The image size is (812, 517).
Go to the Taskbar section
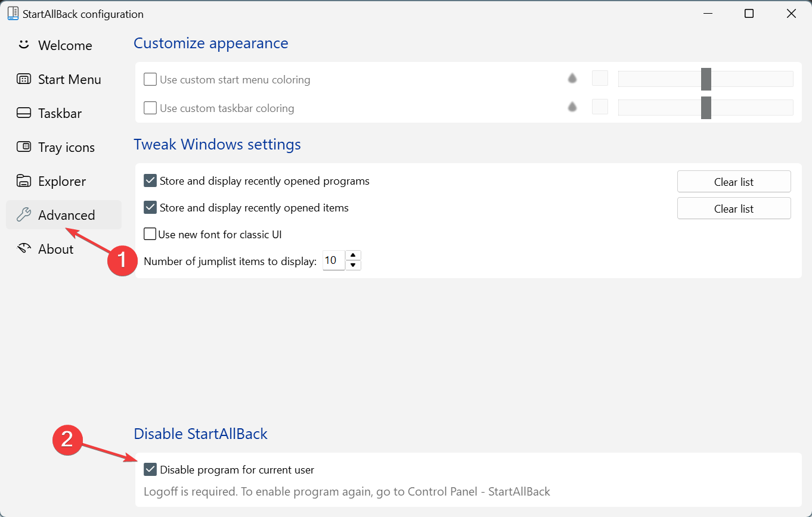coord(64,113)
